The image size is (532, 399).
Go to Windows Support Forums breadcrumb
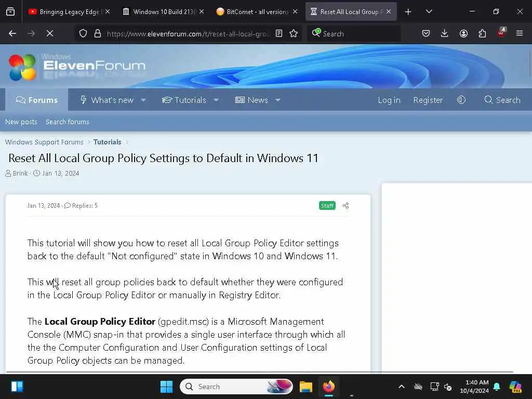coord(44,142)
